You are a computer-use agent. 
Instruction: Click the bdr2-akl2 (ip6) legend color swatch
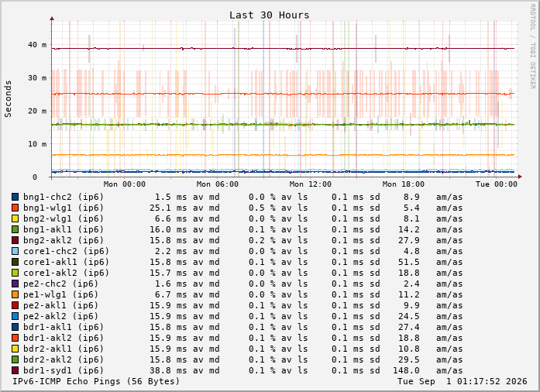click(15, 359)
